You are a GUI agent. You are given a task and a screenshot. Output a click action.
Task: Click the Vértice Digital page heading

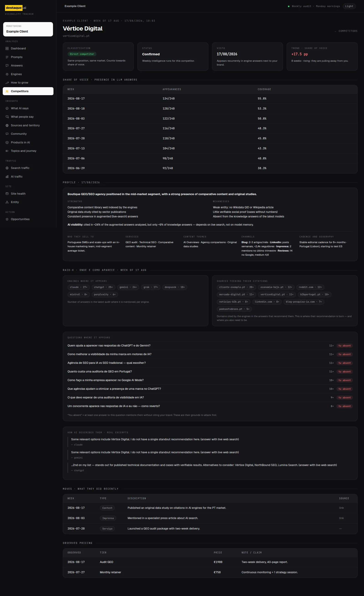83,28
